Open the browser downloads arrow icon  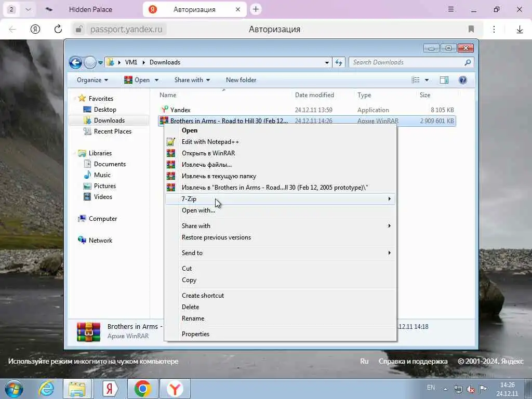(520, 30)
